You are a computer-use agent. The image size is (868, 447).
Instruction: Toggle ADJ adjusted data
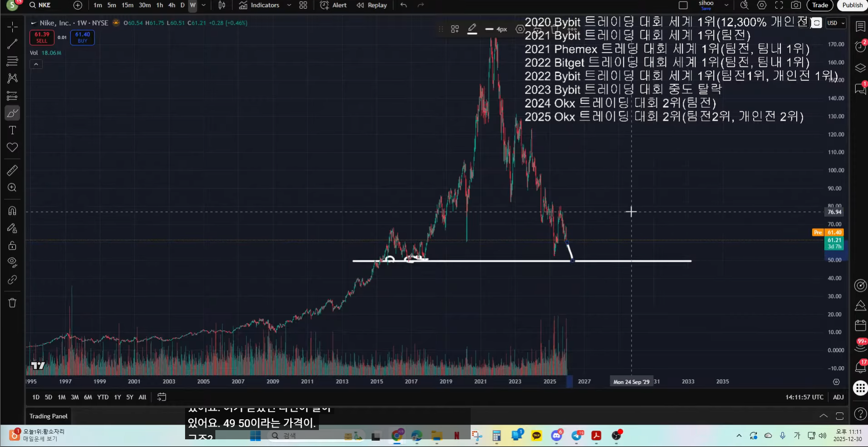click(x=838, y=397)
